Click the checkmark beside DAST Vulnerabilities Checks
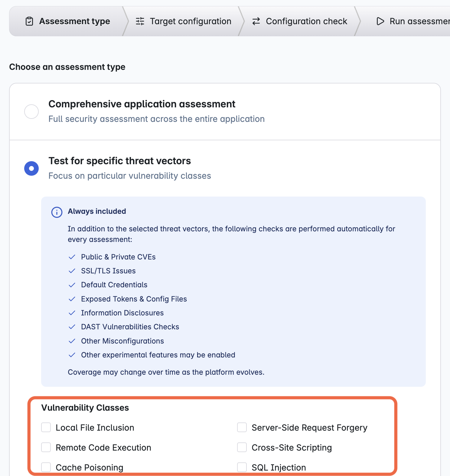Screen dimensions: 450x476 tap(72, 327)
